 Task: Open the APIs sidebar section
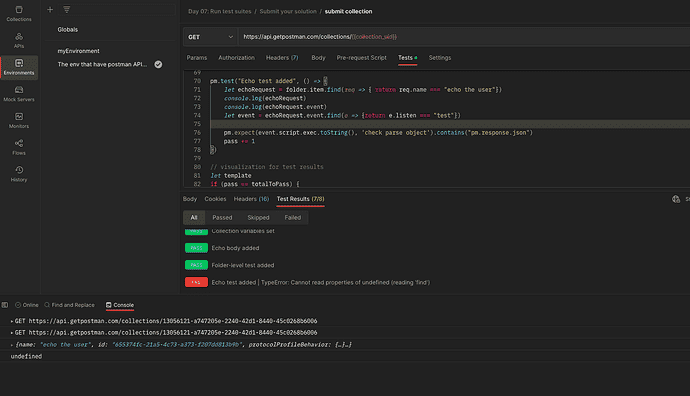[x=19, y=40]
